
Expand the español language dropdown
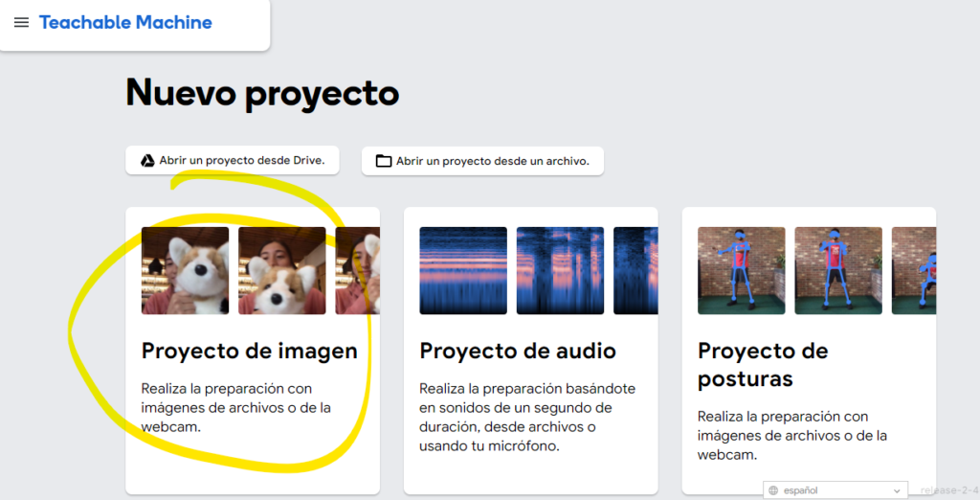(835, 490)
